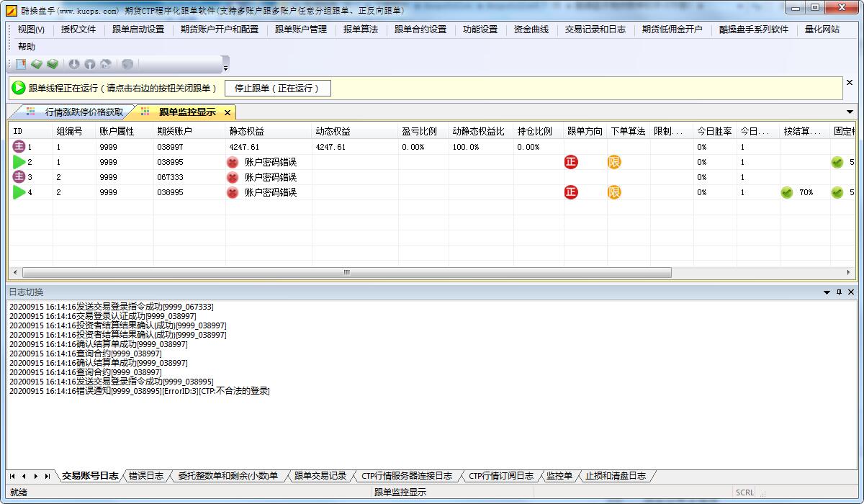Open the 跟单账户管理 menu
864x504 pixels.
point(300,30)
